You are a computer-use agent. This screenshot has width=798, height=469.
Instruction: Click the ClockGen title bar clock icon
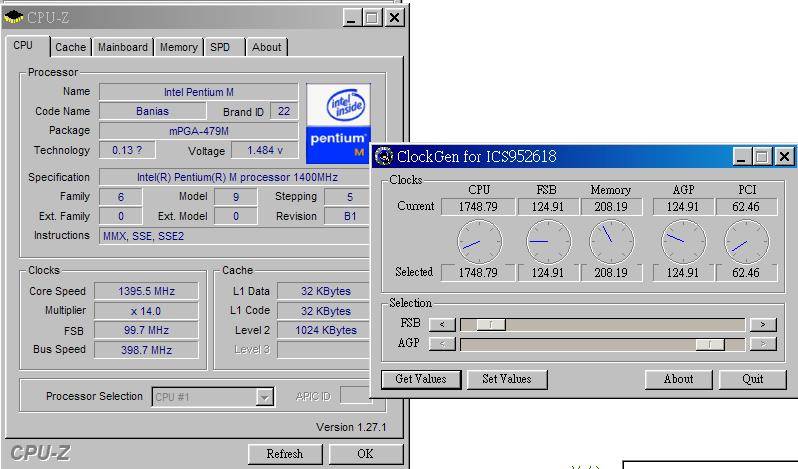(384, 156)
